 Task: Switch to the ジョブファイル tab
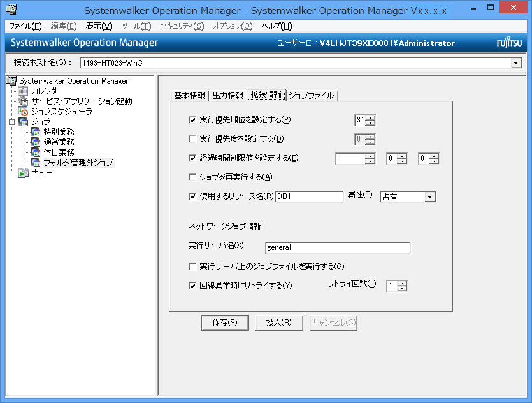pos(312,96)
